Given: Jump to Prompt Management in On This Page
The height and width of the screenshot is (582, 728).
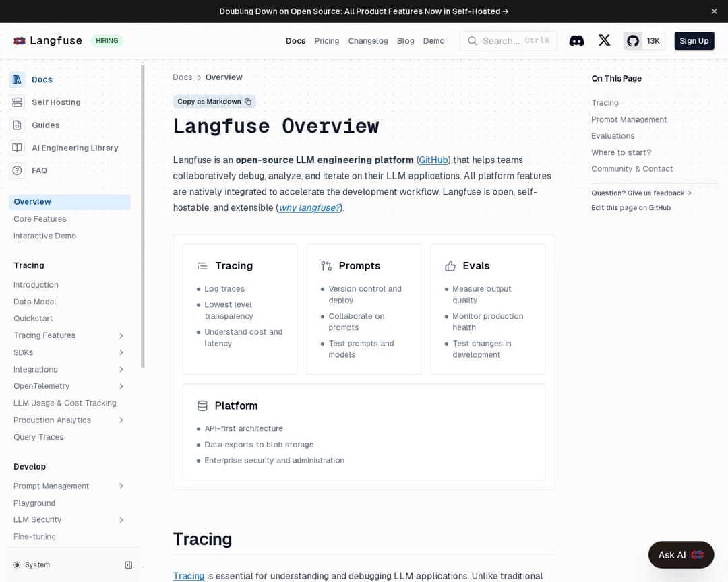Looking at the screenshot, I should click(629, 119).
